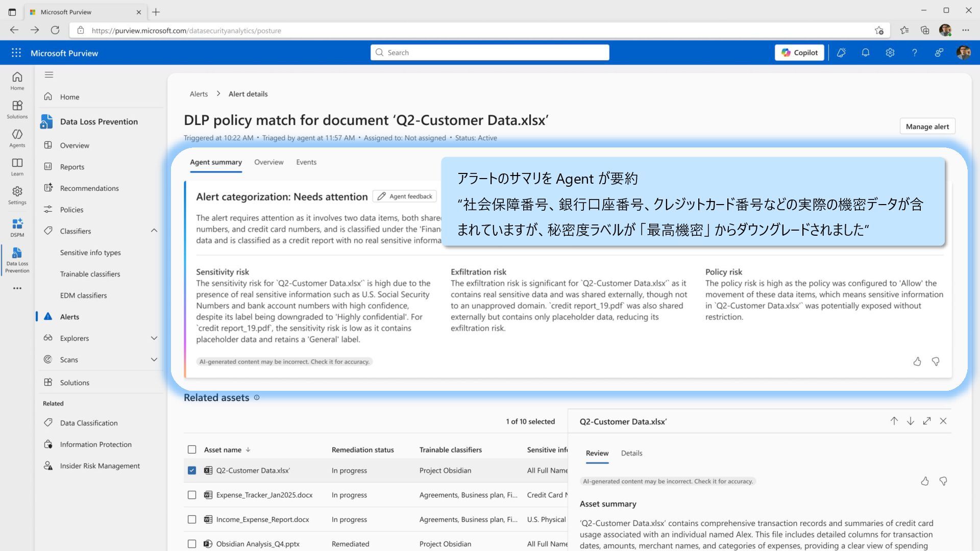Image resolution: width=980 pixels, height=551 pixels.
Task: Click the Manage alert button
Action: pos(927,127)
